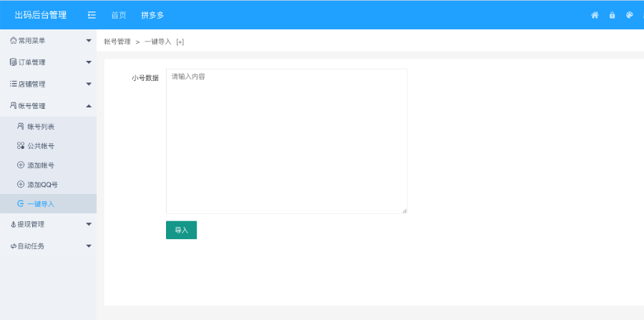
Task: Click the 提现管理 menu label
Action: (x=31, y=224)
